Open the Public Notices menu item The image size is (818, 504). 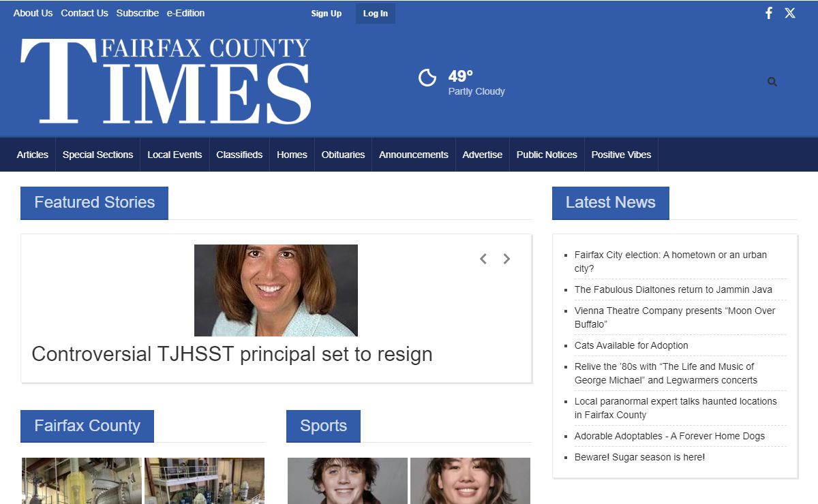pos(547,155)
